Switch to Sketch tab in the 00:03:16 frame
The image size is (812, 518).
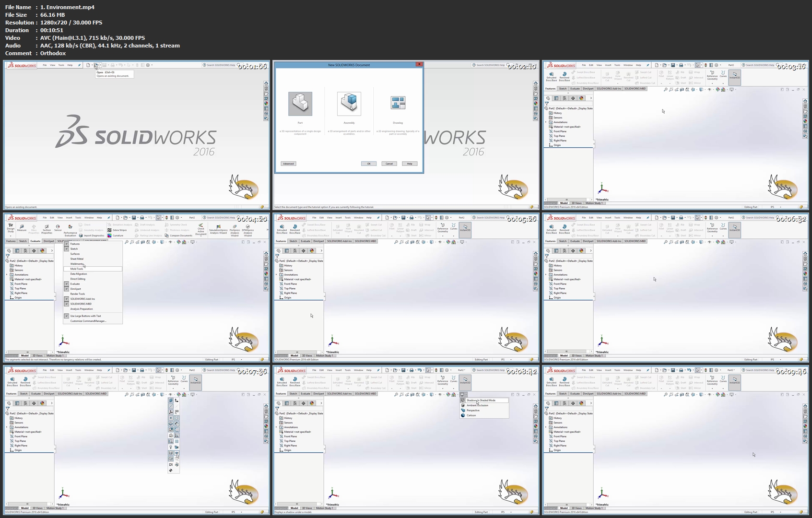tap(563, 89)
